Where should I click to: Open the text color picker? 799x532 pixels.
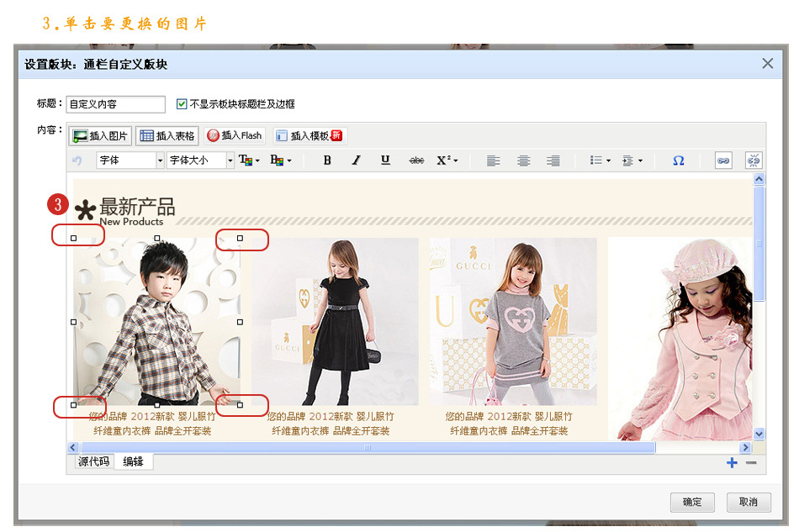coord(250,161)
